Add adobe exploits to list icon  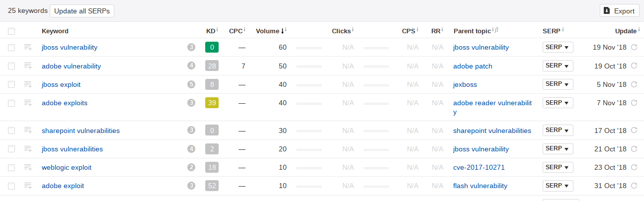coord(28,103)
